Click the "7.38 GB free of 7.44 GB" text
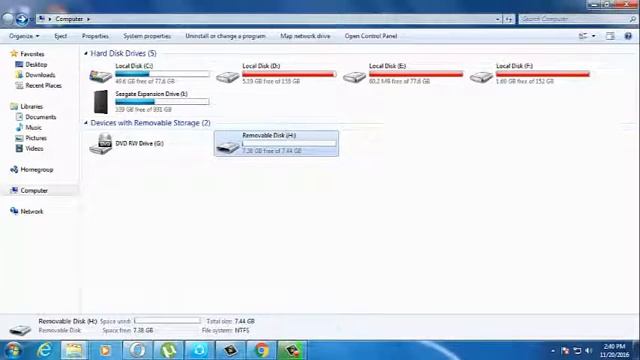This screenshot has width=640, height=360. point(272,151)
